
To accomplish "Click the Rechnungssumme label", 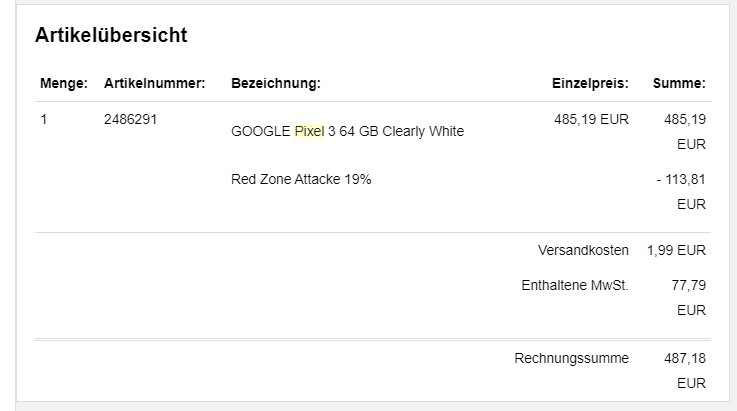I will coord(572,358).
